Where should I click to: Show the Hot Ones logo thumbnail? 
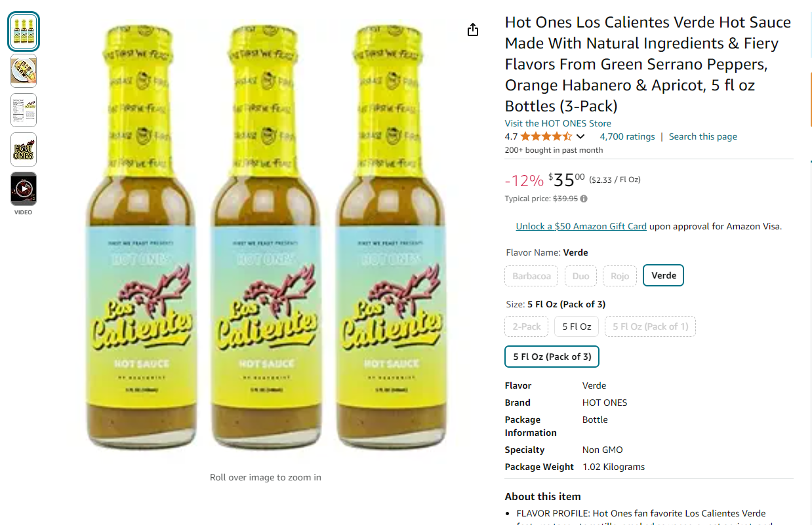[24, 149]
